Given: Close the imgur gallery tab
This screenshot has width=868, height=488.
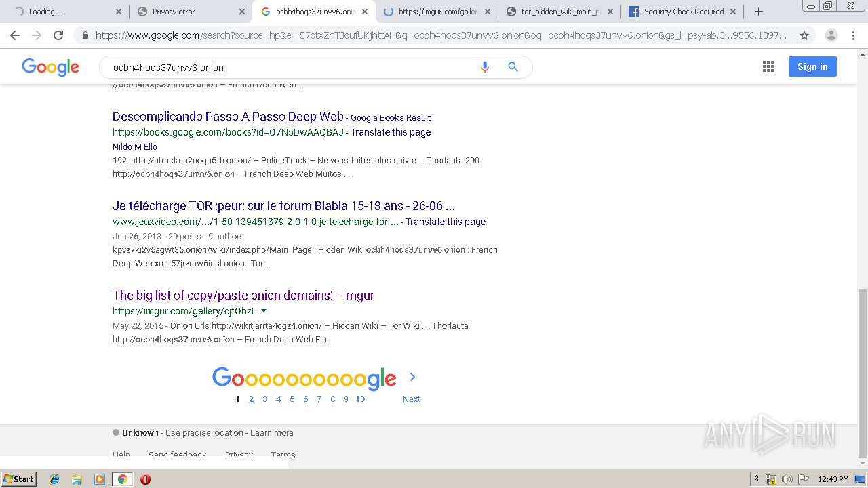Looking at the screenshot, I should 488,12.
